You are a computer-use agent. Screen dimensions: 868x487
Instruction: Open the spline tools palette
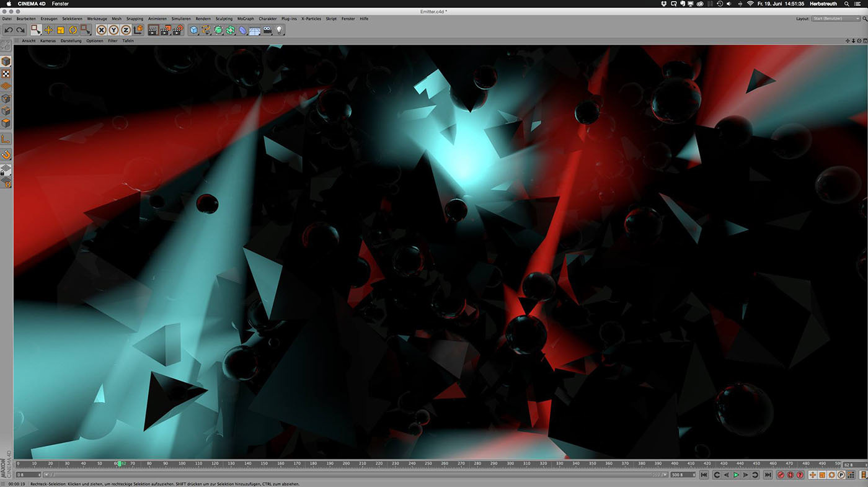[x=206, y=30]
